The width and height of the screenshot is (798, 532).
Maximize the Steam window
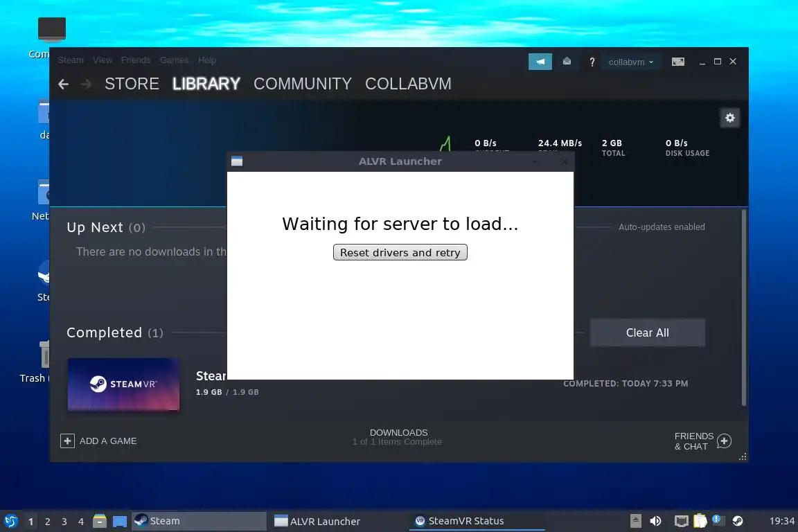pyautogui.click(x=718, y=62)
